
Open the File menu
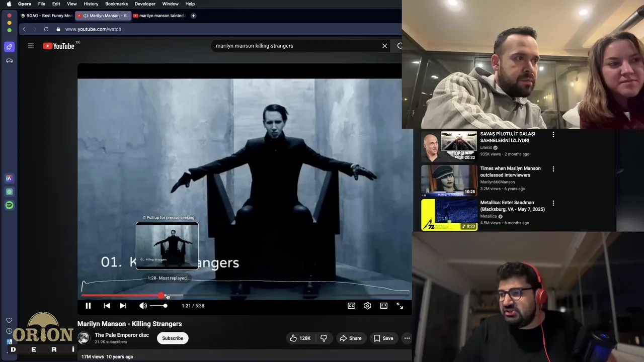click(x=42, y=4)
